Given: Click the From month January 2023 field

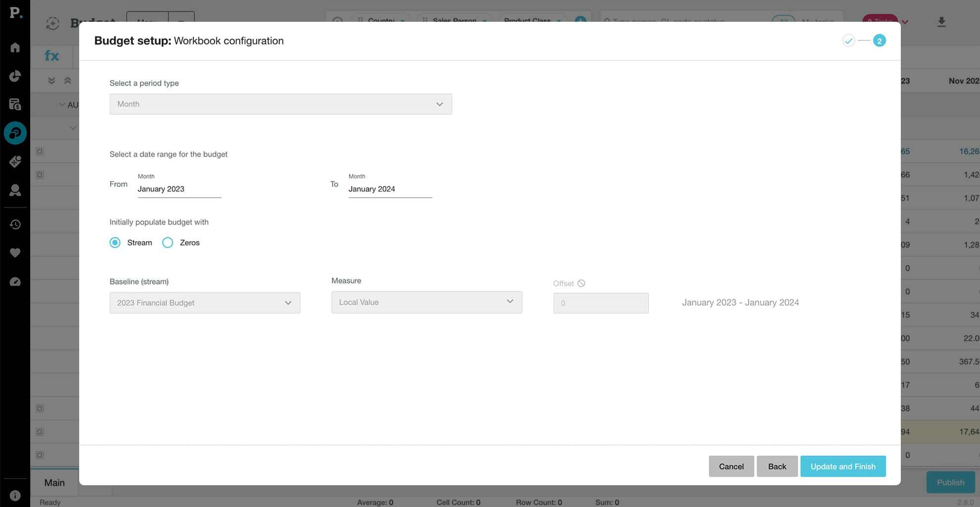Looking at the screenshot, I should pyautogui.click(x=179, y=189).
